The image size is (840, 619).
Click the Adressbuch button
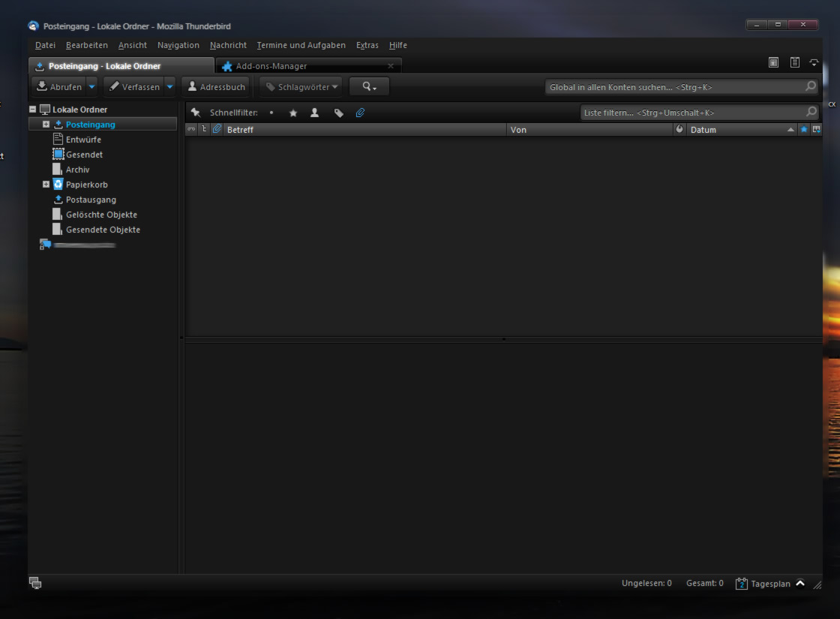pos(216,87)
